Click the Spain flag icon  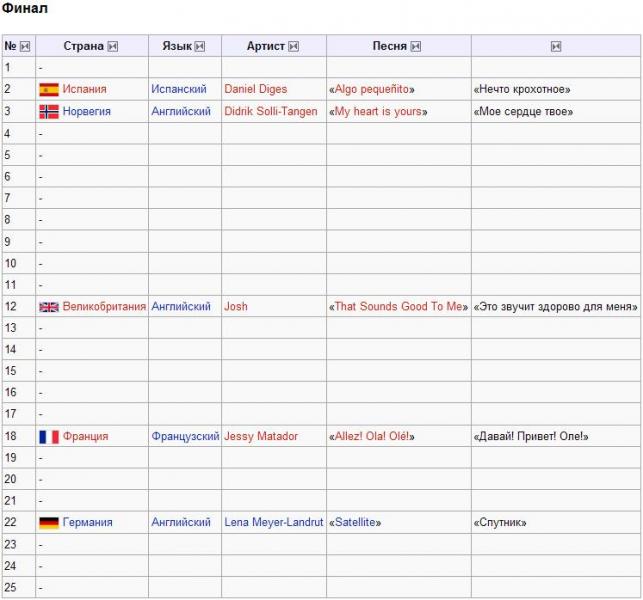(49, 89)
